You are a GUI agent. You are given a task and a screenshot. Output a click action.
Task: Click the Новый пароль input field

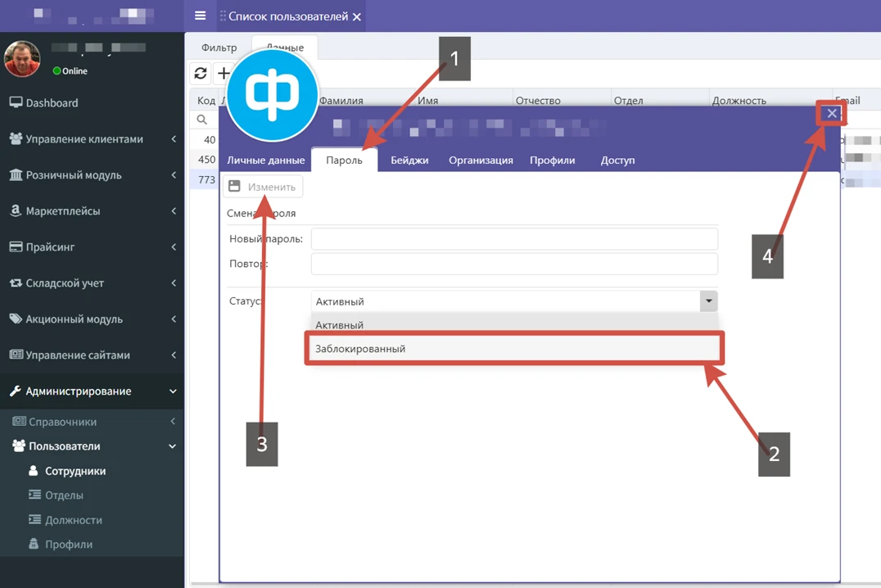[x=514, y=239]
